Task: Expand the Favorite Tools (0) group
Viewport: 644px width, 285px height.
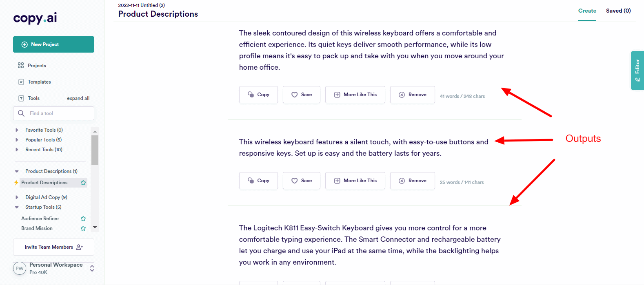Action: point(17,130)
